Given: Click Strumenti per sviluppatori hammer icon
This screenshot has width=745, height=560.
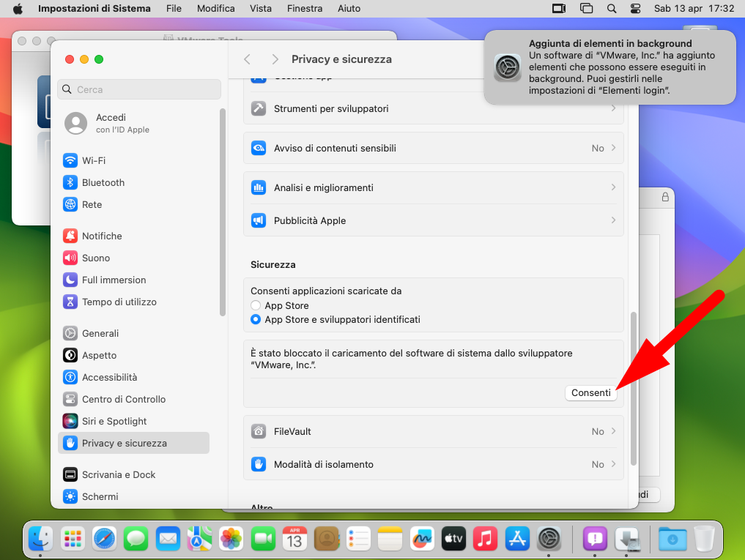Looking at the screenshot, I should (259, 109).
